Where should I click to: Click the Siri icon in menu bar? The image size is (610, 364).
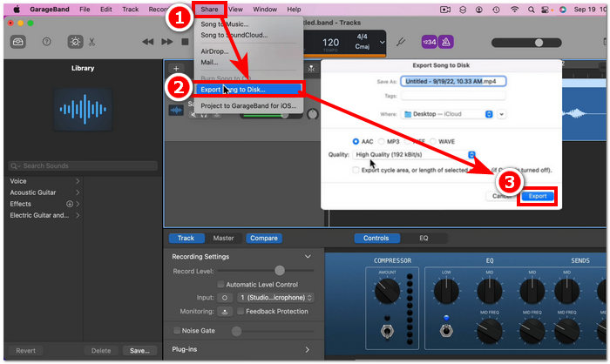click(563, 10)
